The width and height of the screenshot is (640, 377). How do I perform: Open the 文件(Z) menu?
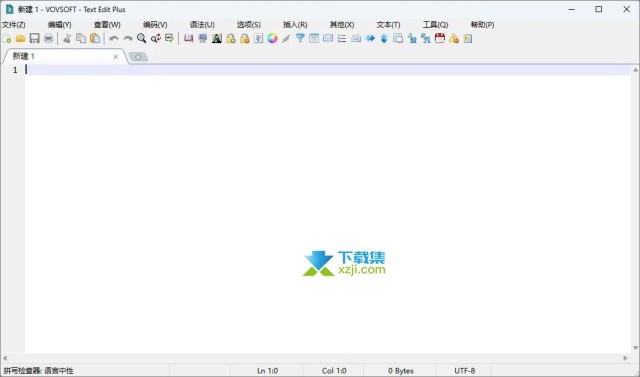click(13, 25)
